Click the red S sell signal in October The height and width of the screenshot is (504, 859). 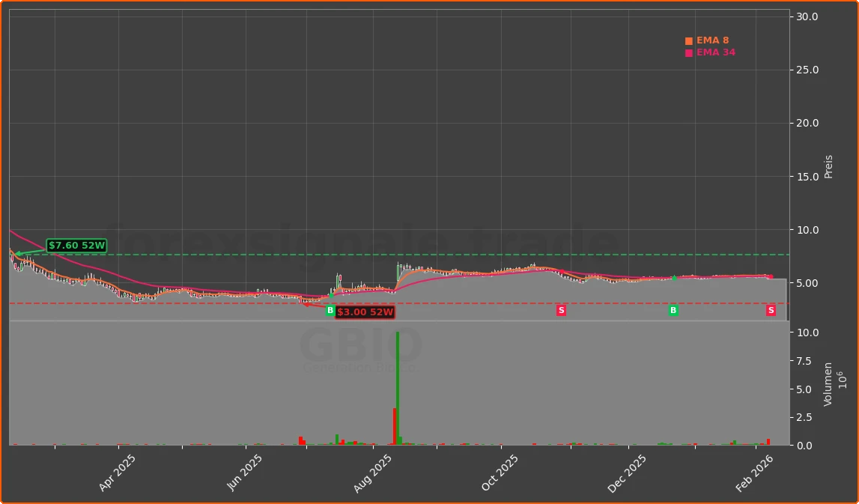[561, 310]
